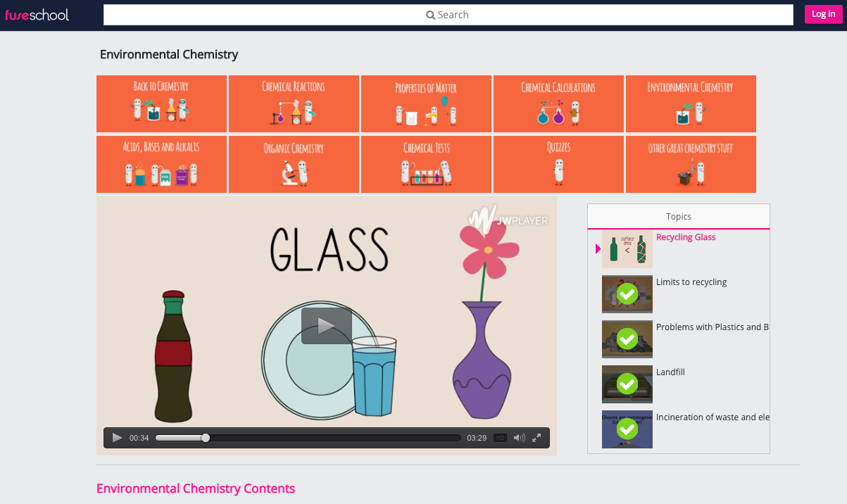Image resolution: width=847 pixels, height=504 pixels.
Task: Mute the video with the speaker icon
Action: point(518,437)
